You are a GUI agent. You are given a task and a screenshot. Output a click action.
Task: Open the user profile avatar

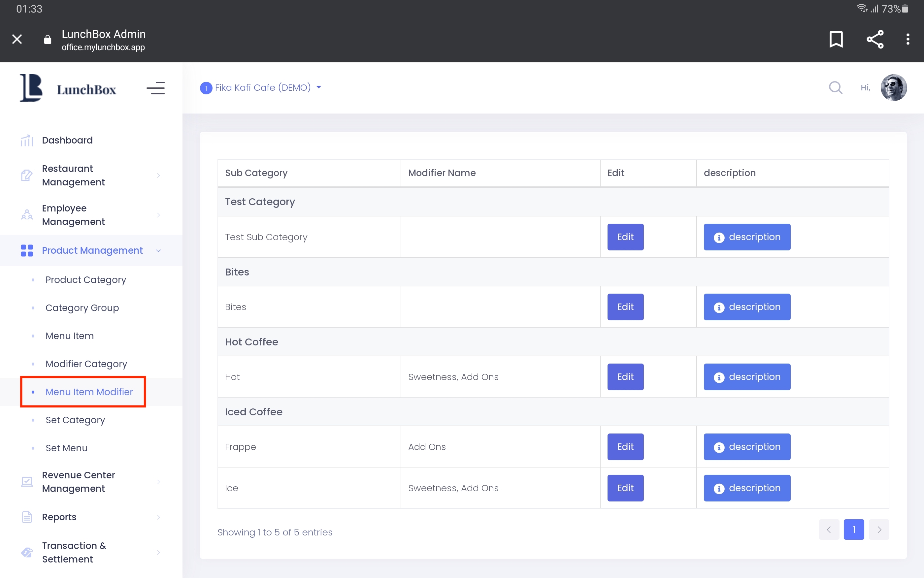tap(893, 87)
